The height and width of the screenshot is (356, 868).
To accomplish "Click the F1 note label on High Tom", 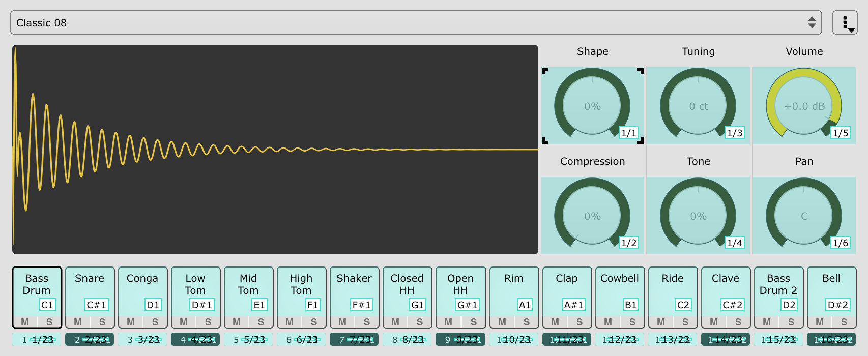I will tap(312, 305).
